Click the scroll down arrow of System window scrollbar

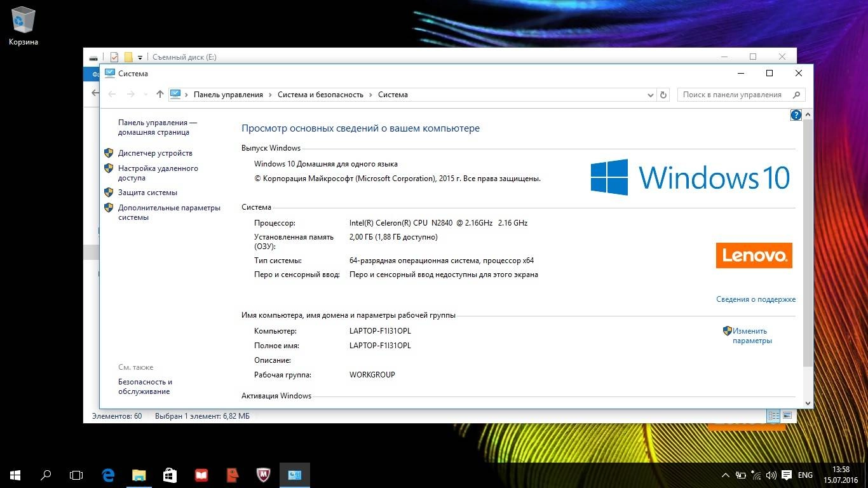[808, 403]
